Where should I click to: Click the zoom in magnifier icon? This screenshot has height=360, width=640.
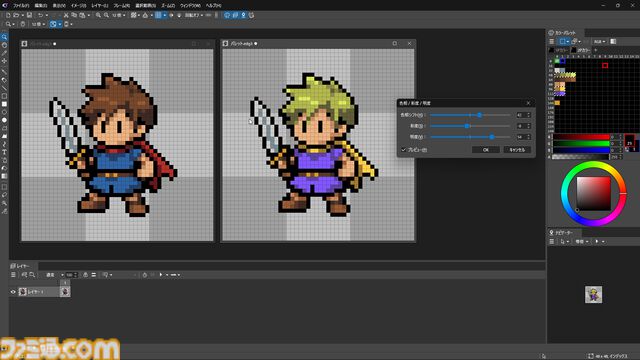(x=98, y=15)
